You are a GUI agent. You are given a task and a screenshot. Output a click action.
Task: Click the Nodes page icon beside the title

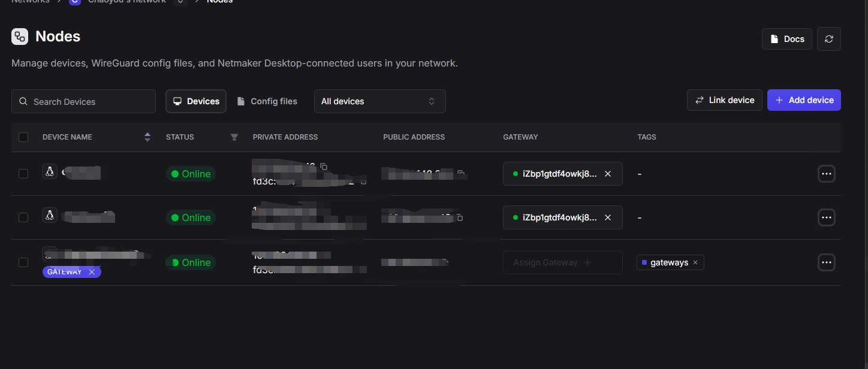pyautogui.click(x=20, y=37)
